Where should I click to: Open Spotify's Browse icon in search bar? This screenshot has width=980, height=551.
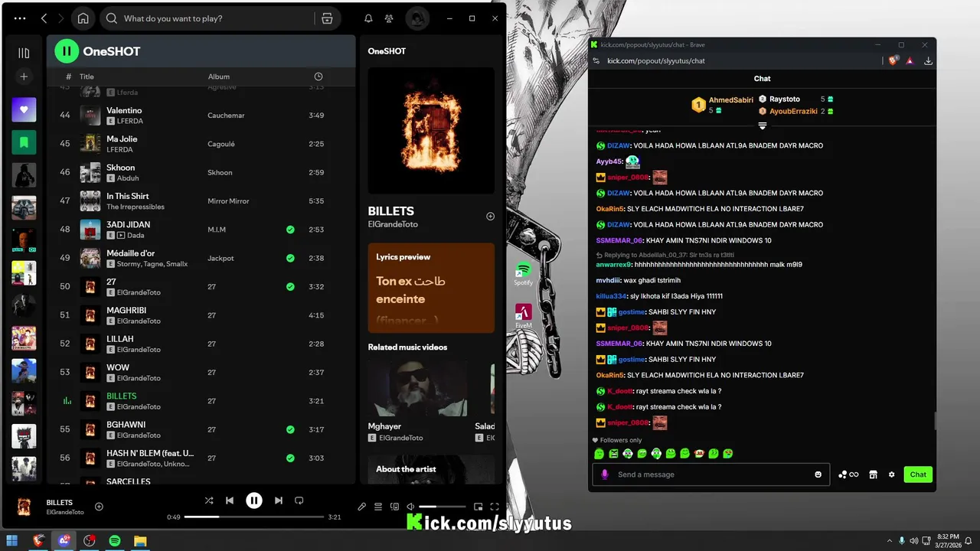coord(327,18)
